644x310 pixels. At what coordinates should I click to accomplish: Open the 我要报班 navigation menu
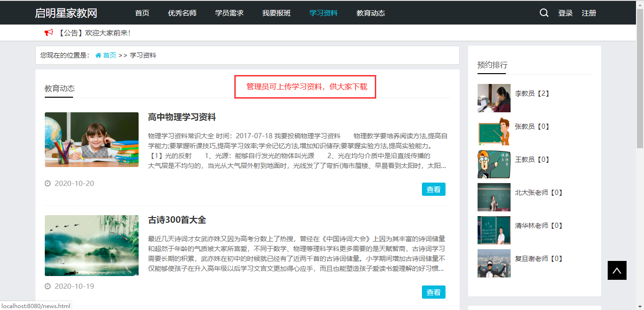tap(276, 13)
